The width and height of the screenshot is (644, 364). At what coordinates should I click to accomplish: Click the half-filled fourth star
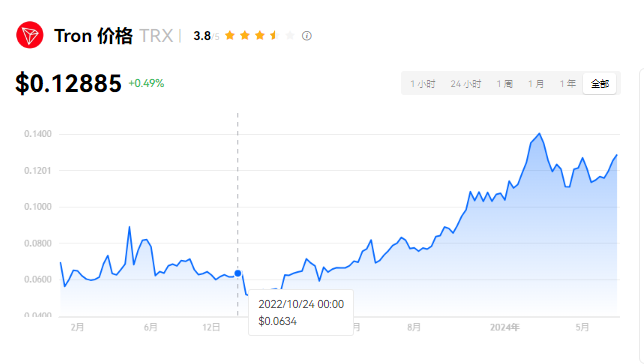pyautogui.click(x=275, y=35)
